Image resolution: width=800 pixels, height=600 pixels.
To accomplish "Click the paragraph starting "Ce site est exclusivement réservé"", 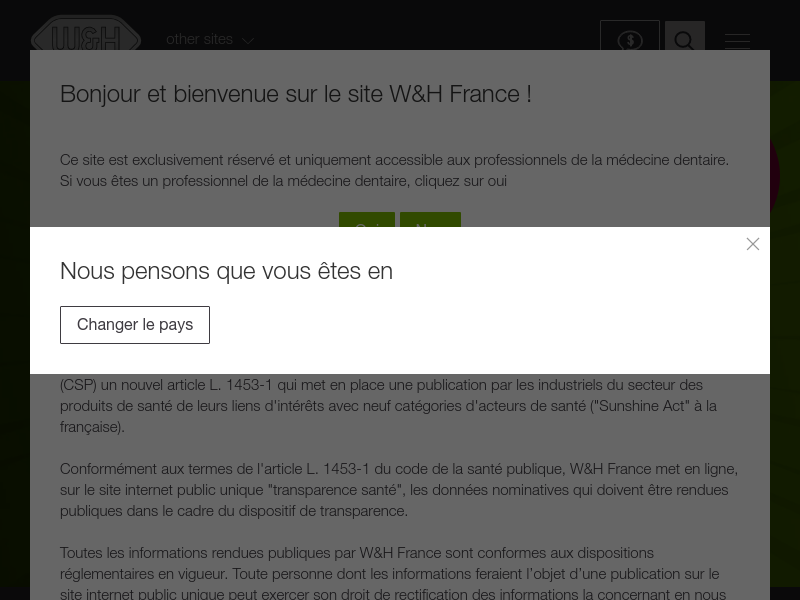I will pyautogui.click(x=394, y=170).
